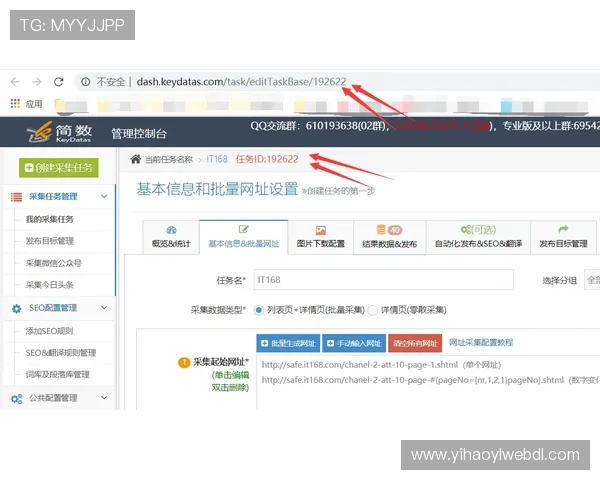Viewport: 600px width, 480px height.
Task: Click the 手动输入网址 button
Action: [x=354, y=343]
